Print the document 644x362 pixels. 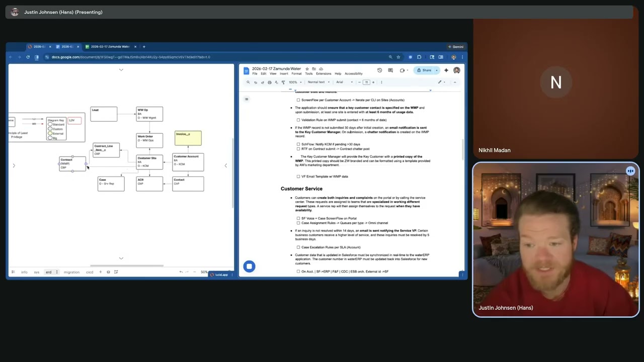pyautogui.click(x=269, y=82)
